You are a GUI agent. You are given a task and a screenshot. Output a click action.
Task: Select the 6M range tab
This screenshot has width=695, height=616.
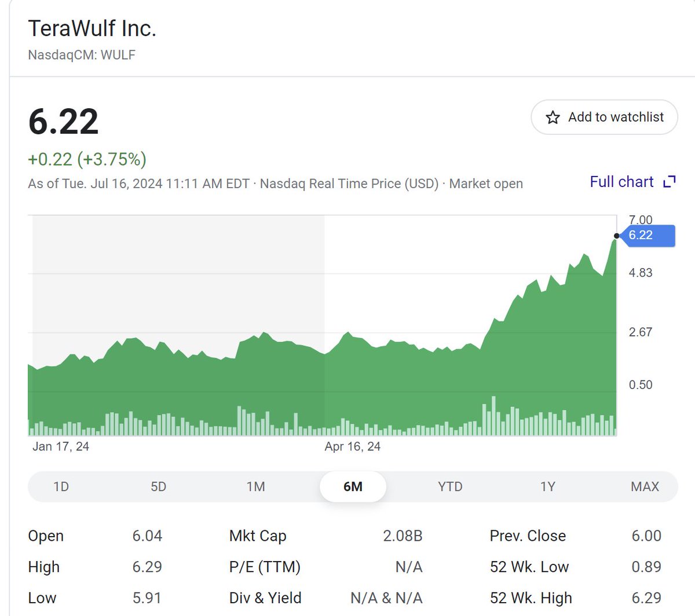tap(353, 486)
